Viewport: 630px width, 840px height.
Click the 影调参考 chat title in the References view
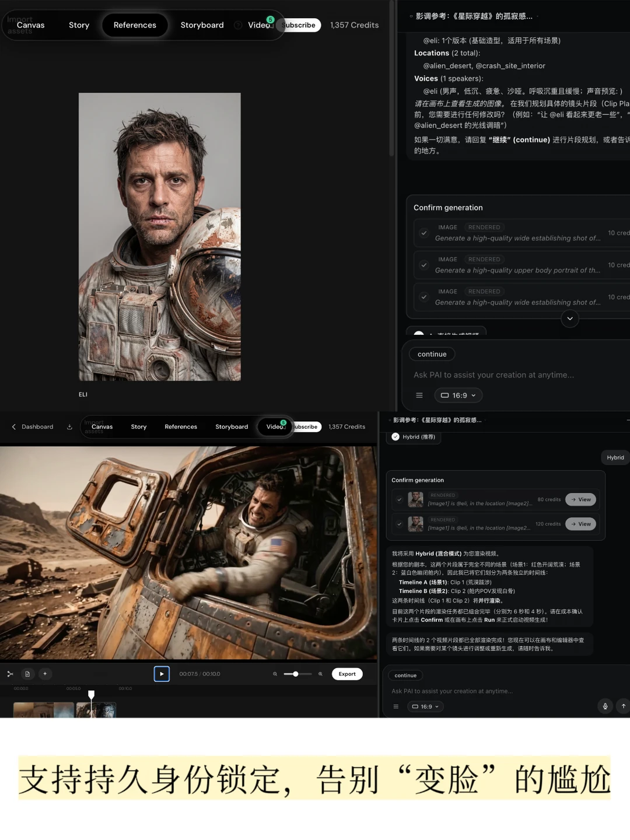[x=474, y=16]
